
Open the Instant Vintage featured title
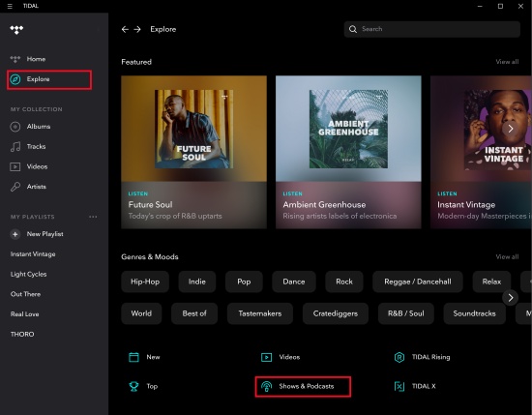(466, 205)
